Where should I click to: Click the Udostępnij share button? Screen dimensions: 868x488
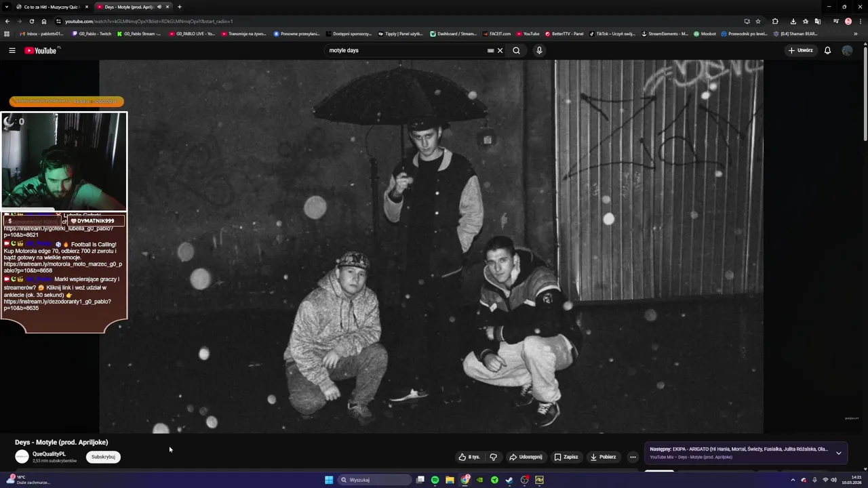point(526,457)
